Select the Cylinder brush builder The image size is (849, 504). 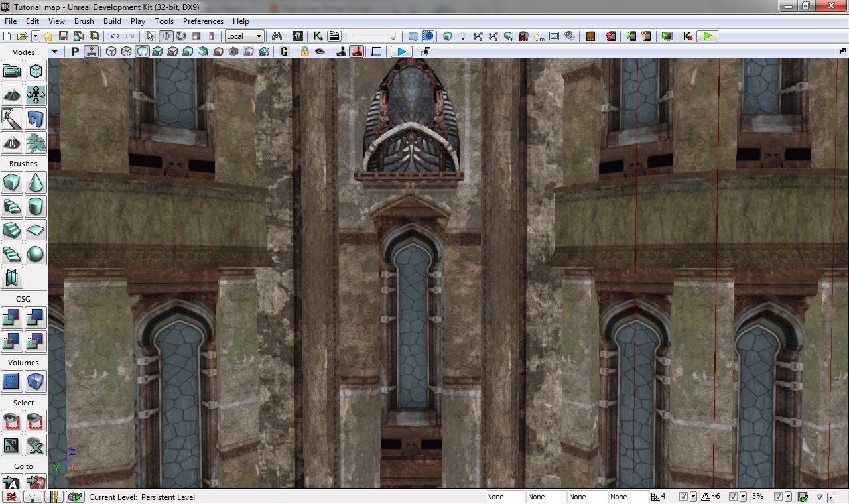pyautogui.click(x=35, y=206)
